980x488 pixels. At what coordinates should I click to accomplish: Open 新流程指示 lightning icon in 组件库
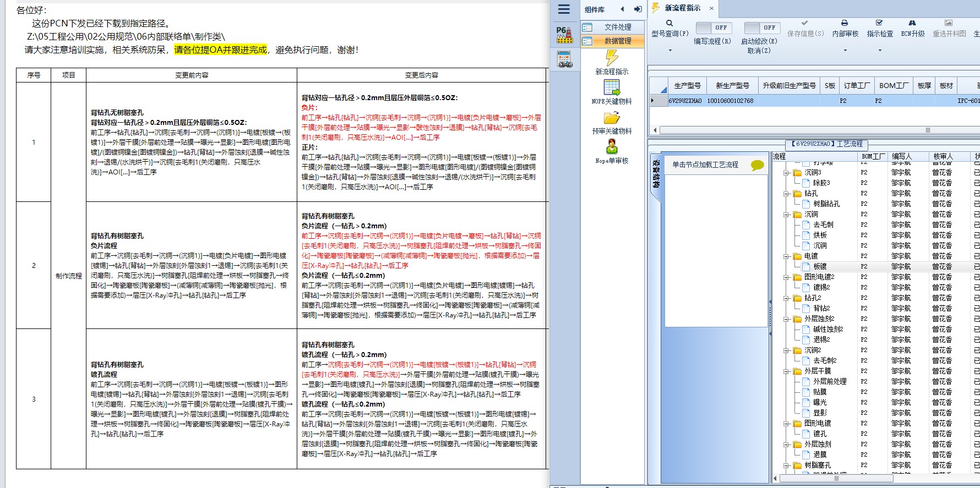[x=612, y=57]
